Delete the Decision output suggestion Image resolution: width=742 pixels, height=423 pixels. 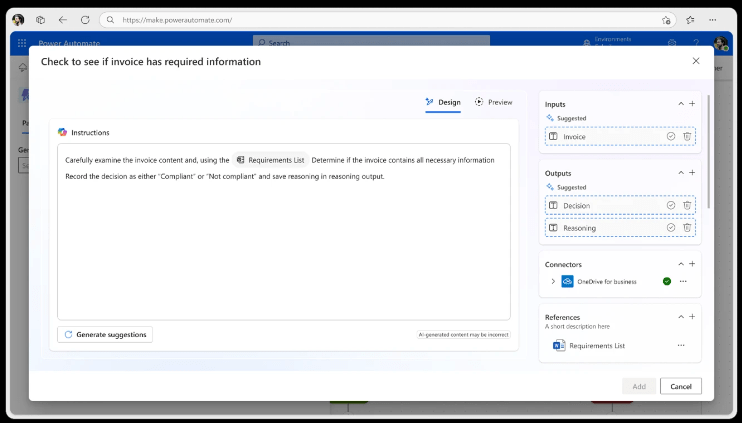pyautogui.click(x=687, y=205)
